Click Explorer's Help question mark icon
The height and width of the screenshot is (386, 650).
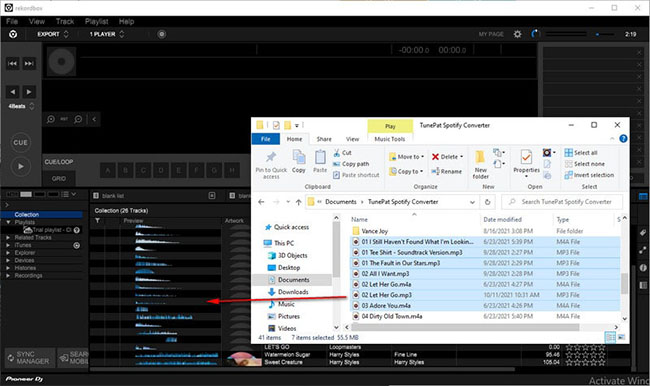(623, 139)
